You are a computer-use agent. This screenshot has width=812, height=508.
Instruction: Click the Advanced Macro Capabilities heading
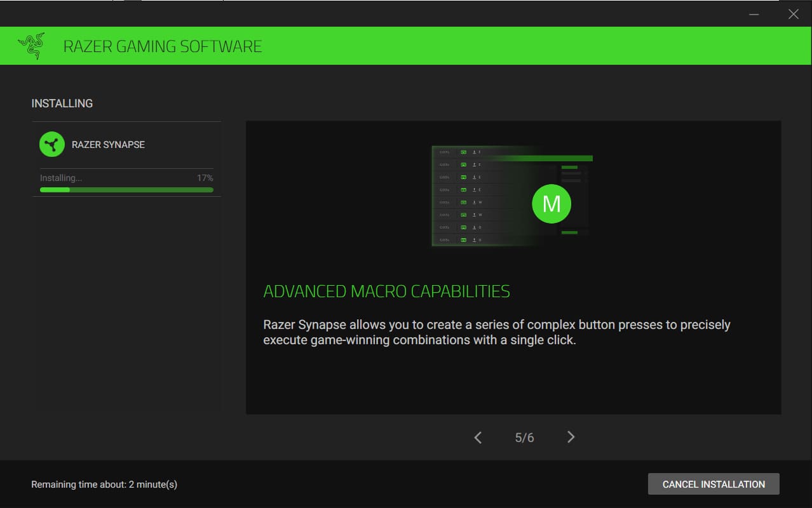coord(387,291)
